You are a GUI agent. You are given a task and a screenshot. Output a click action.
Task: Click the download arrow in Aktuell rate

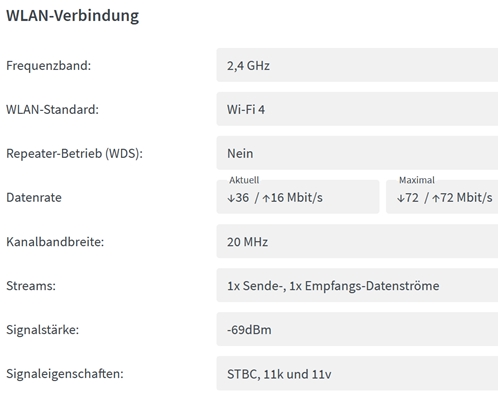tap(231, 198)
